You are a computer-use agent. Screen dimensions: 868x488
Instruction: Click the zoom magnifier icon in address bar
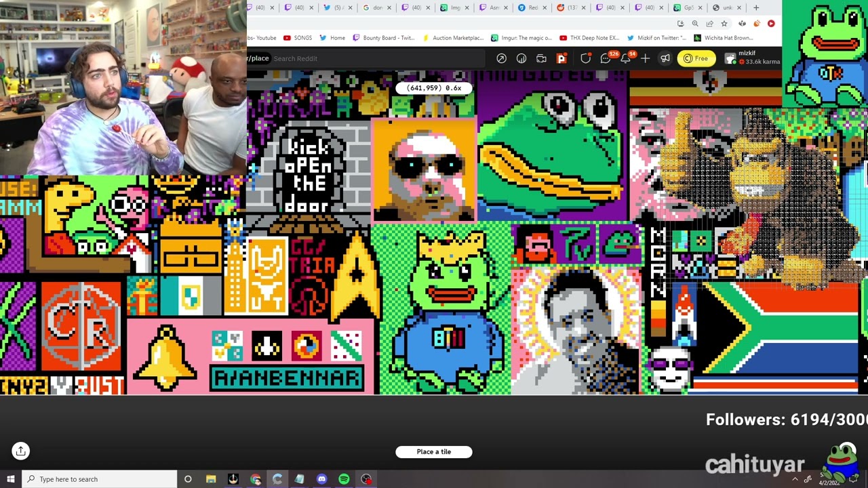[695, 24]
